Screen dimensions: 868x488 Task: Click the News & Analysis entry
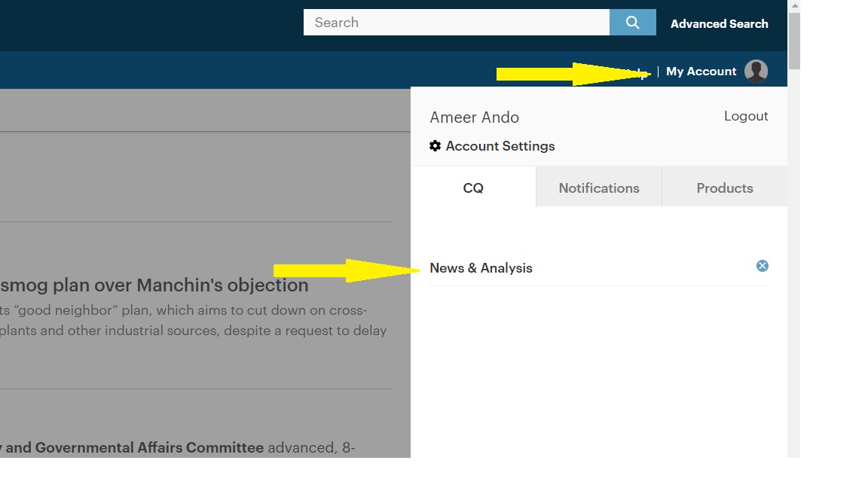(x=481, y=268)
